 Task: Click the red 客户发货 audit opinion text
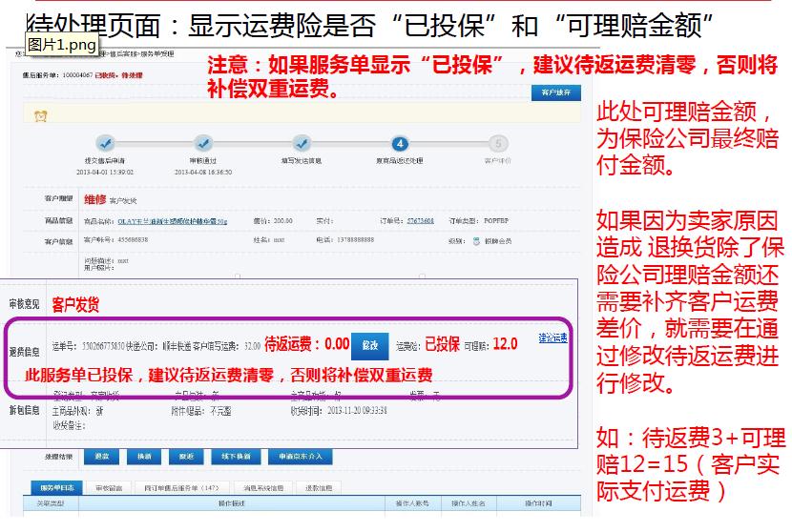click(75, 305)
